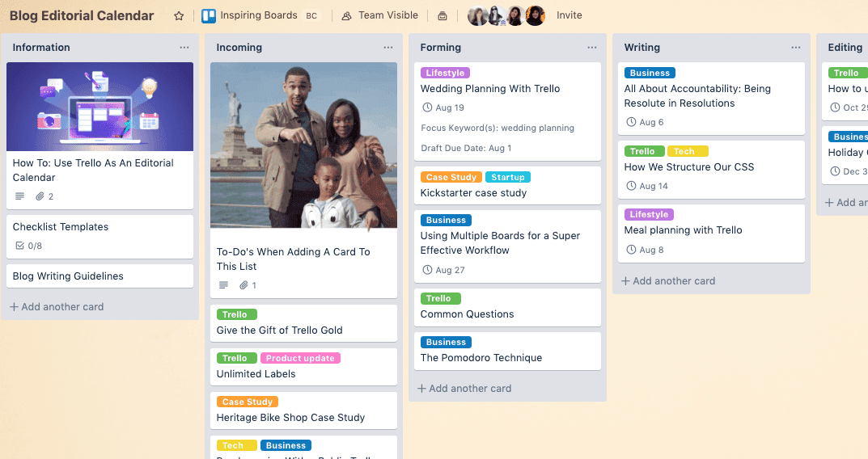Click Business label on Pomodoro Technique card
The height and width of the screenshot is (459, 868).
446,343
